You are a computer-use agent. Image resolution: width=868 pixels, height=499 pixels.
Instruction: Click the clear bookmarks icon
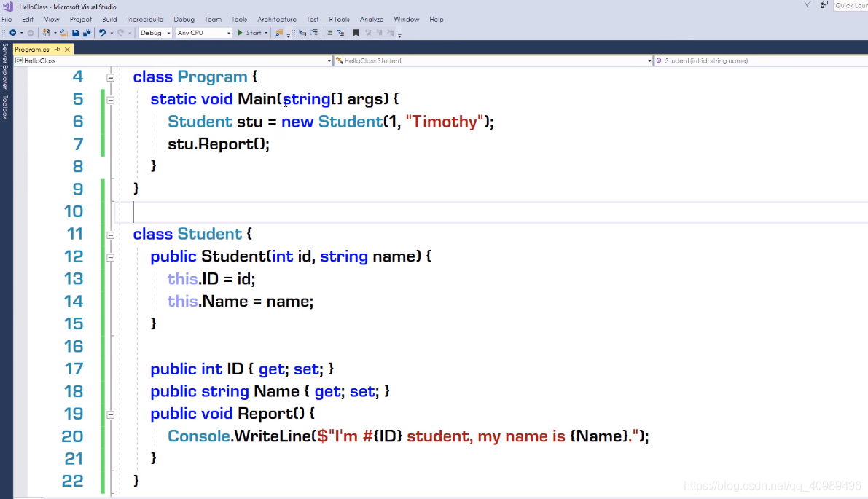point(390,33)
